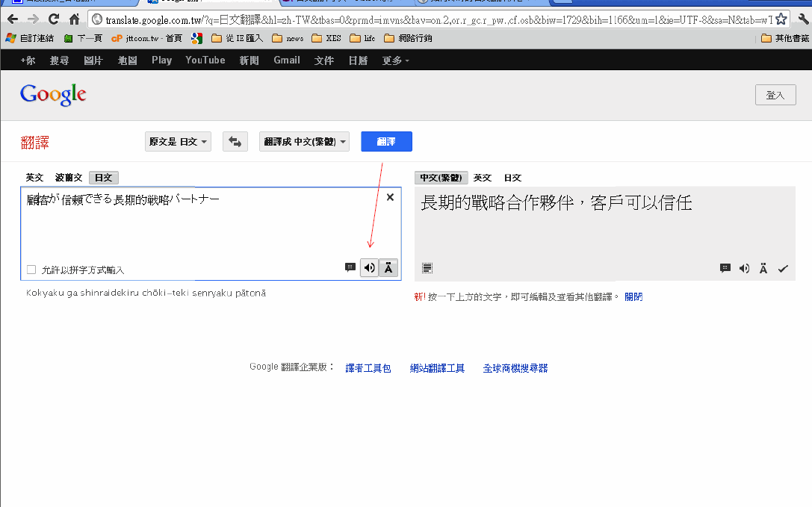This screenshot has height=507, width=812.
Task: Open 從 IE 匯入 bookmark folder
Action: coord(238,38)
